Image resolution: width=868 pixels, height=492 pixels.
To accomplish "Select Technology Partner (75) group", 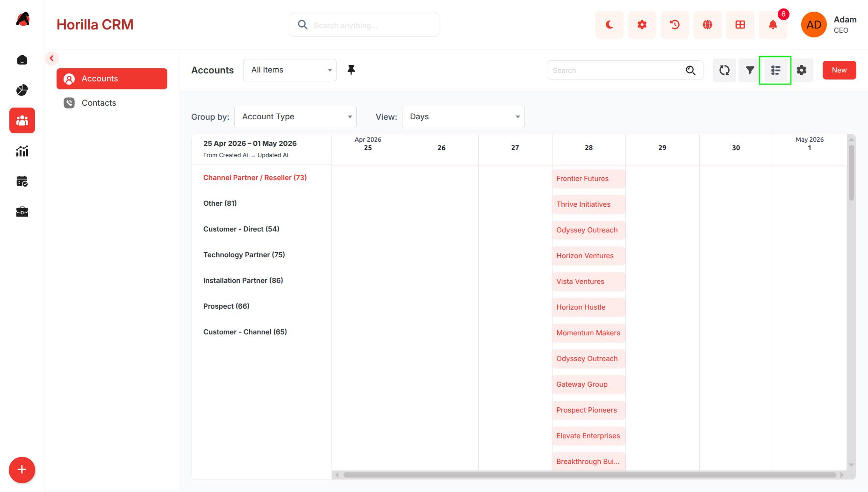I will coord(244,255).
